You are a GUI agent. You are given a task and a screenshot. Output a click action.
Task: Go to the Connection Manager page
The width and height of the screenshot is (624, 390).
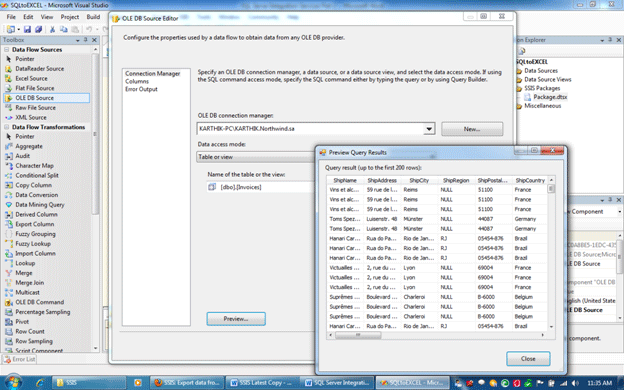(152, 74)
